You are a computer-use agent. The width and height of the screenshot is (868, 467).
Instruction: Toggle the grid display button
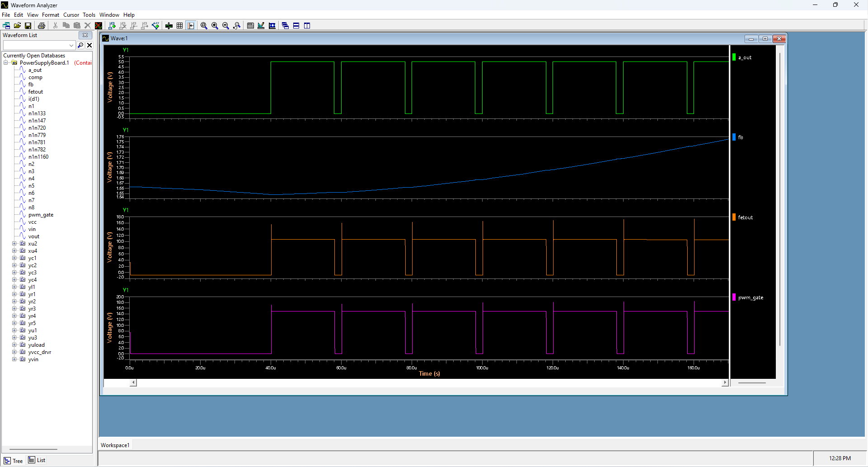click(180, 26)
